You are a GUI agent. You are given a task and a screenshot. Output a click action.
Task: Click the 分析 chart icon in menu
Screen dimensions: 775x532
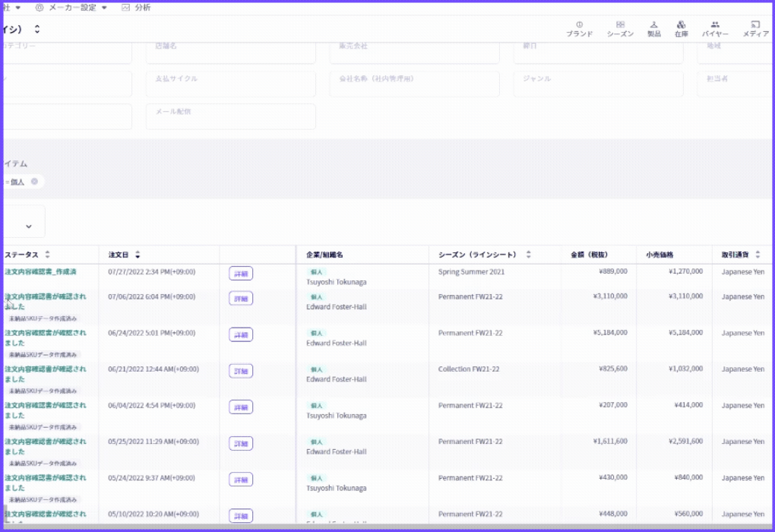125,8
